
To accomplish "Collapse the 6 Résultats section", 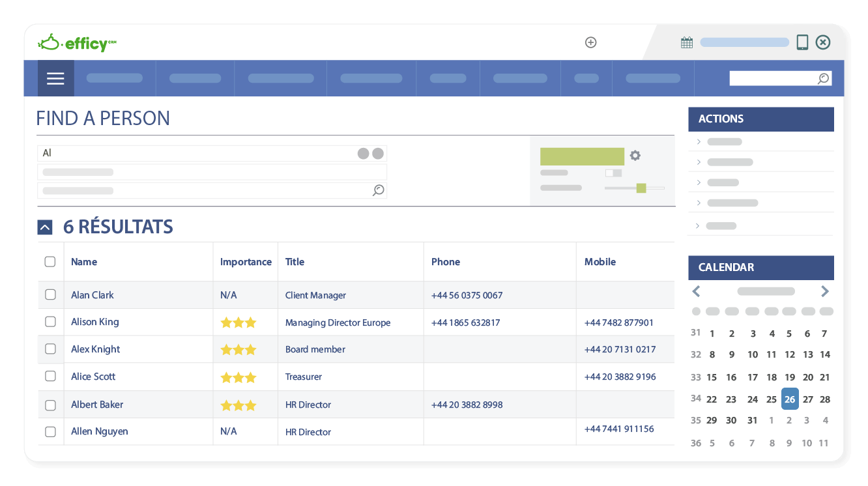I will pyautogui.click(x=44, y=227).
